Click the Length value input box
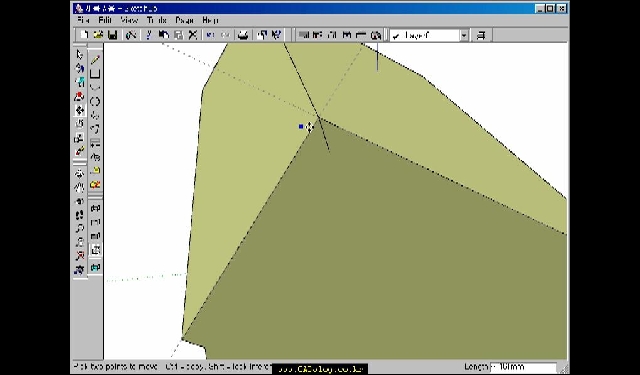 click(x=523, y=366)
